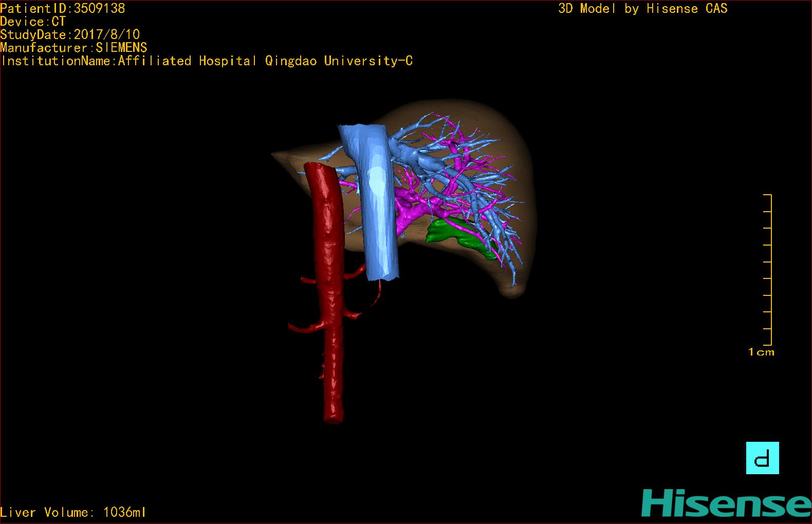Click the InstitutionName line
Viewport: 812px width, 524px height.
[x=207, y=61]
